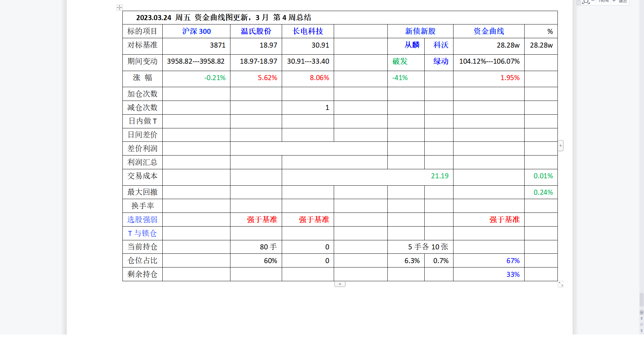
Task: Click the vertical scrollbar thumb
Action: [641, 299]
